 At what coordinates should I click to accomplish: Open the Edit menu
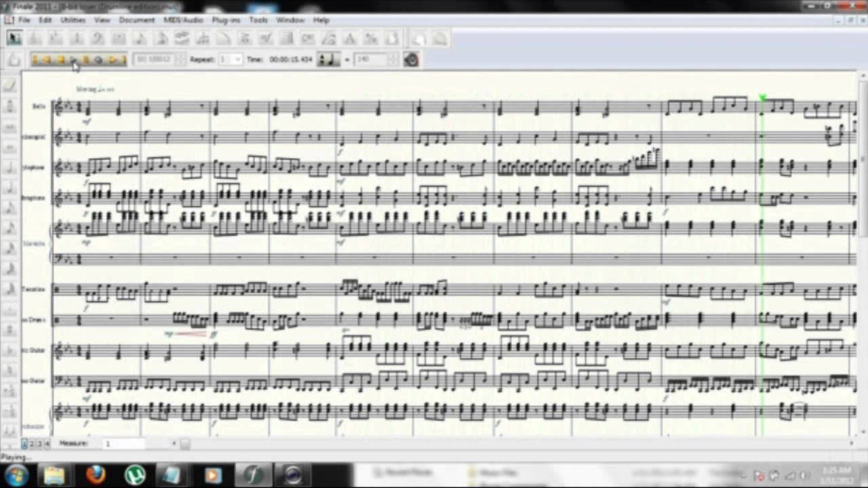pyautogui.click(x=45, y=20)
